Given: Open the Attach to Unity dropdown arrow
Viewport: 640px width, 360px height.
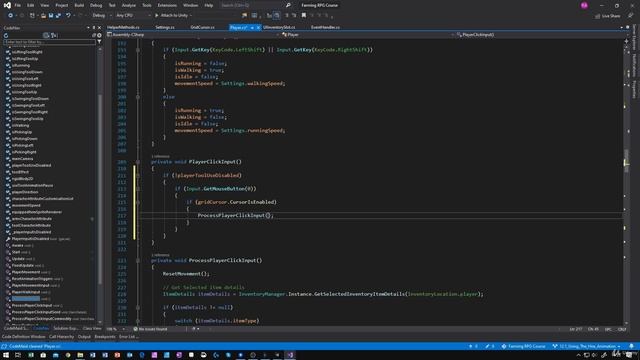Looking at the screenshot, I should [x=191, y=16].
